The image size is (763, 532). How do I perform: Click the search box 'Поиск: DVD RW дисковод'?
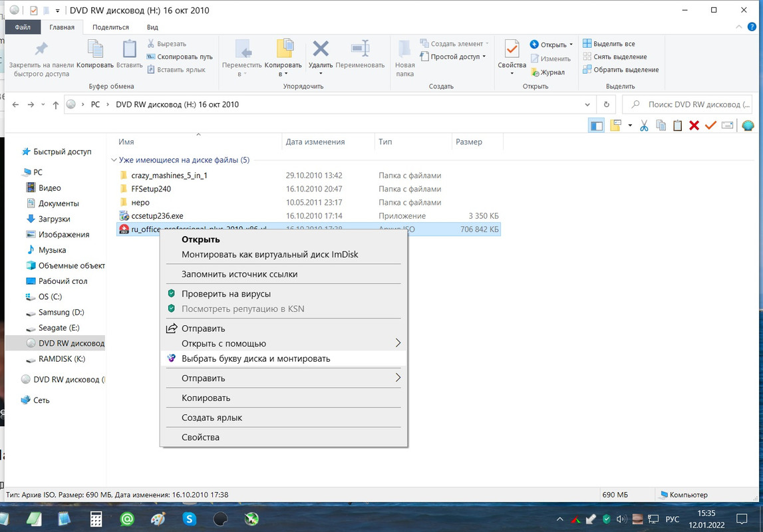[687, 104]
